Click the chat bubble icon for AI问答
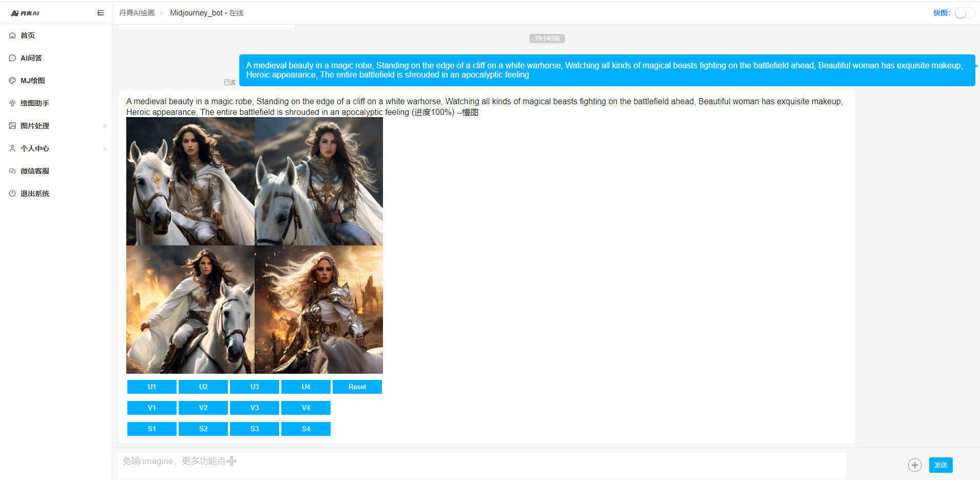Image resolution: width=980 pixels, height=480 pixels. pyautogui.click(x=12, y=58)
